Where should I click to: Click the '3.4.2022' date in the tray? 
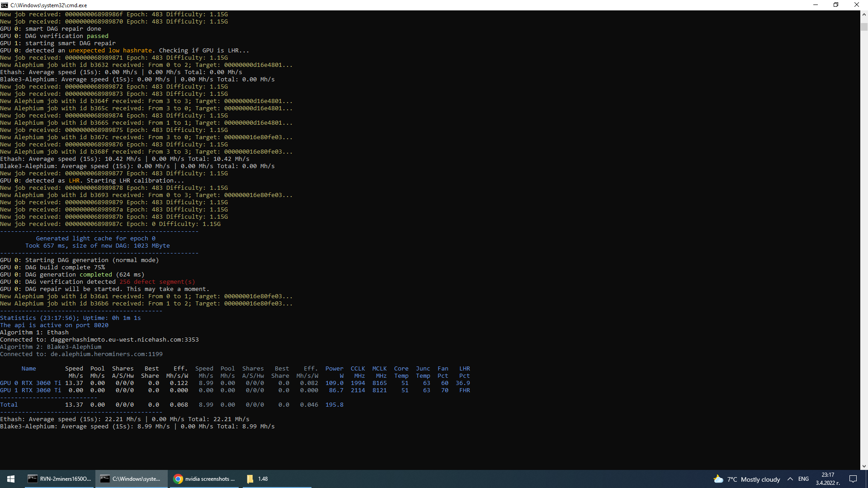pos(827,483)
